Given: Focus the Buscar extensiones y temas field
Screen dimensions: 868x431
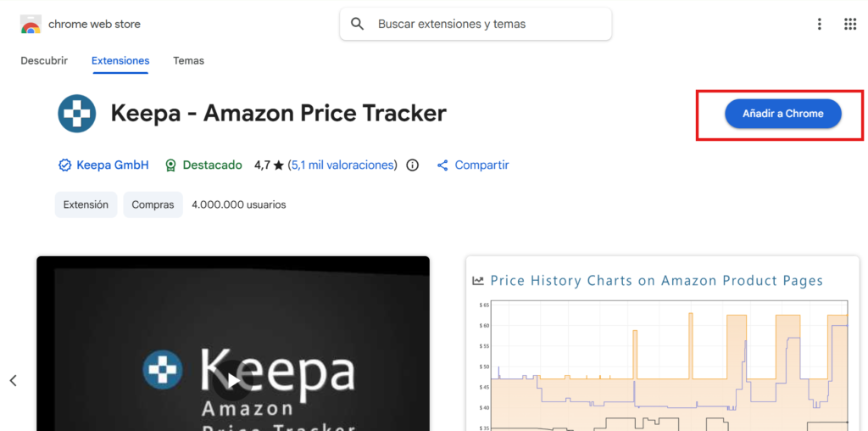Looking at the screenshot, I should click(x=476, y=24).
